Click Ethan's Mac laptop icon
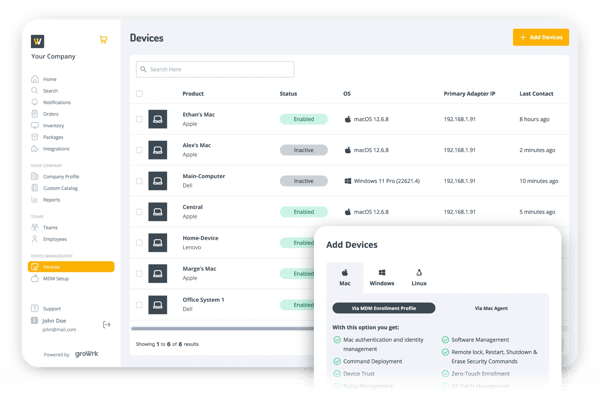 pos(158,119)
